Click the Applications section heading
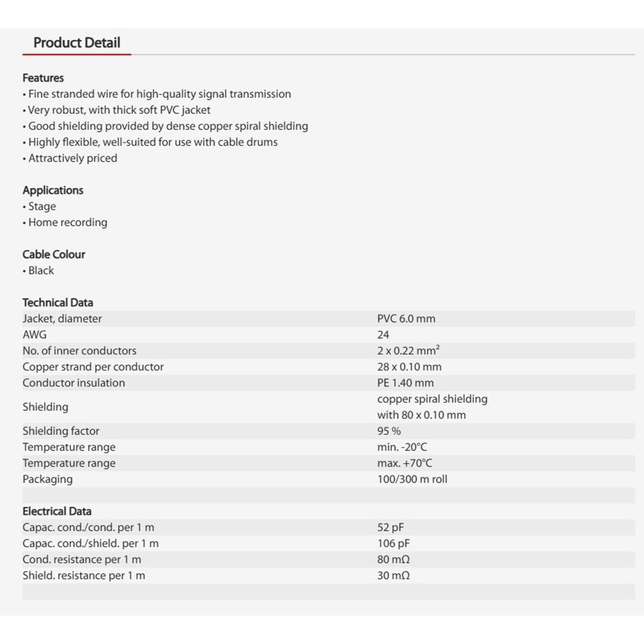The width and height of the screenshot is (644, 644). (x=53, y=191)
